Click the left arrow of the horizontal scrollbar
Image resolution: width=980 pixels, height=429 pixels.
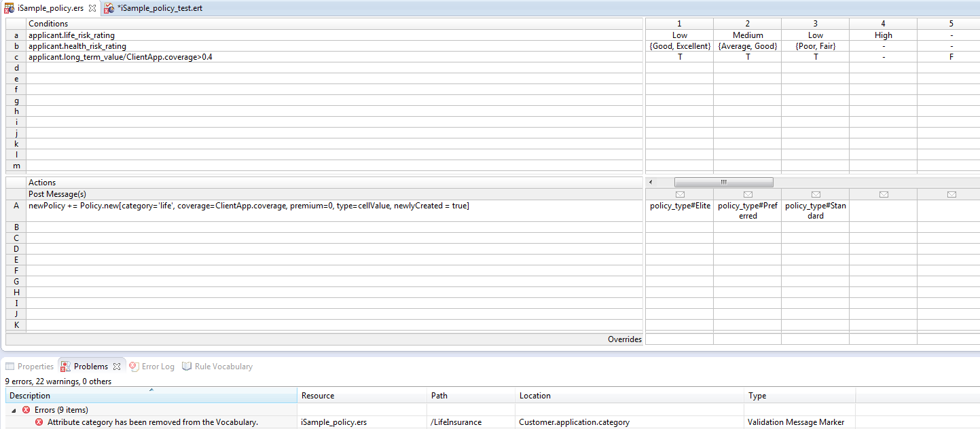(x=651, y=182)
